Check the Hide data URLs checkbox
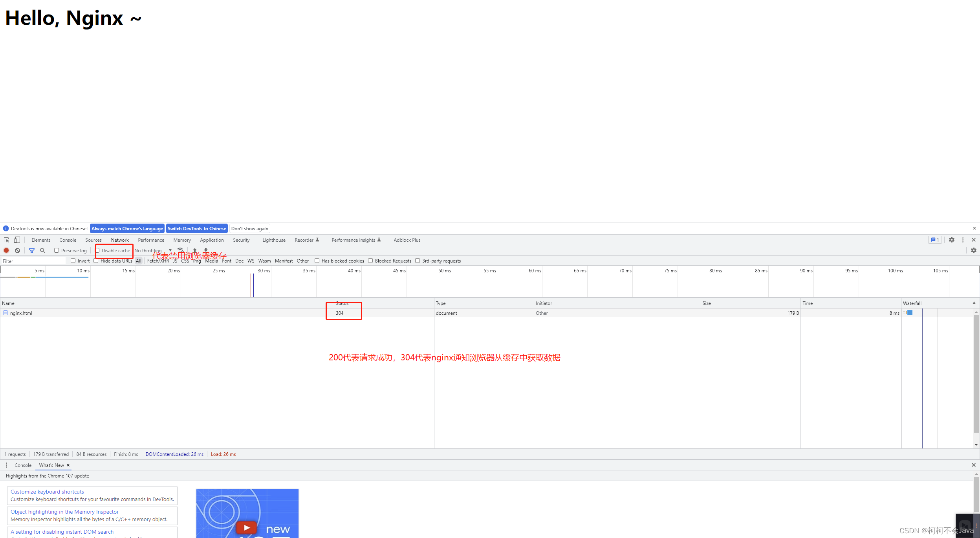The height and width of the screenshot is (538, 980). point(96,261)
